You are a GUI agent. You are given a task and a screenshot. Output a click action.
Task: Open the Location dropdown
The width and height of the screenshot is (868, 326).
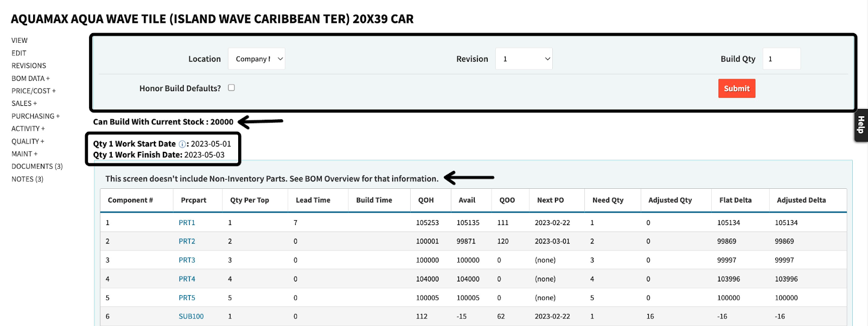pos(257,59)
